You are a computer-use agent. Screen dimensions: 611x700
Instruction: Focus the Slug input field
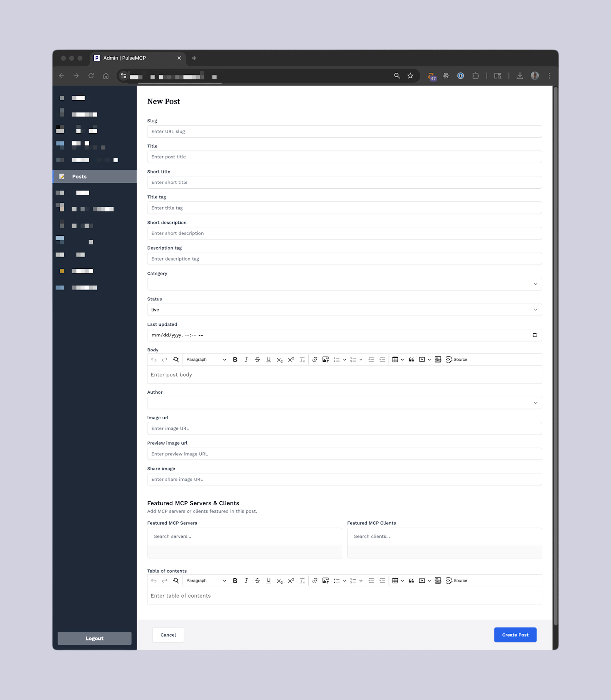pyautogui.click(x=344, y=132)
